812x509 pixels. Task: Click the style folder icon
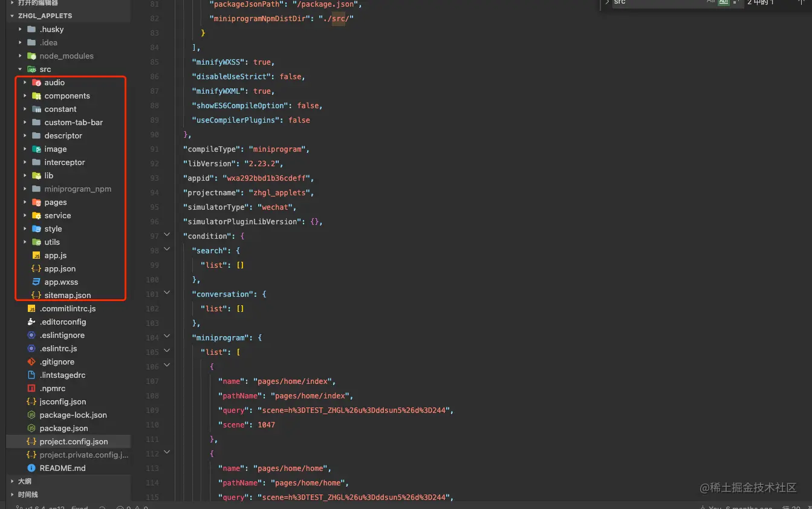36,229
